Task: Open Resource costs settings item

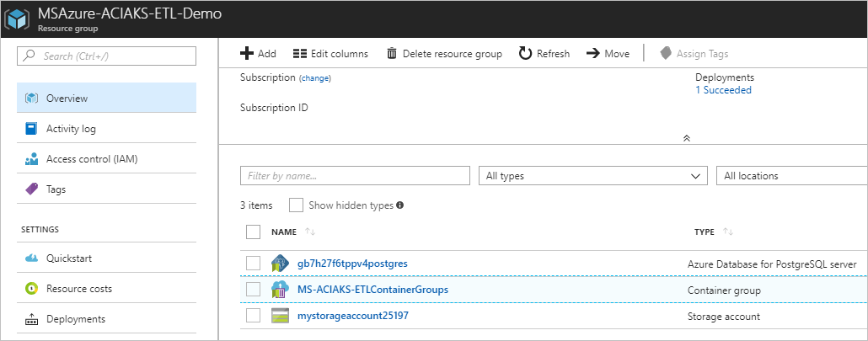Action: (x=106, y=289)
